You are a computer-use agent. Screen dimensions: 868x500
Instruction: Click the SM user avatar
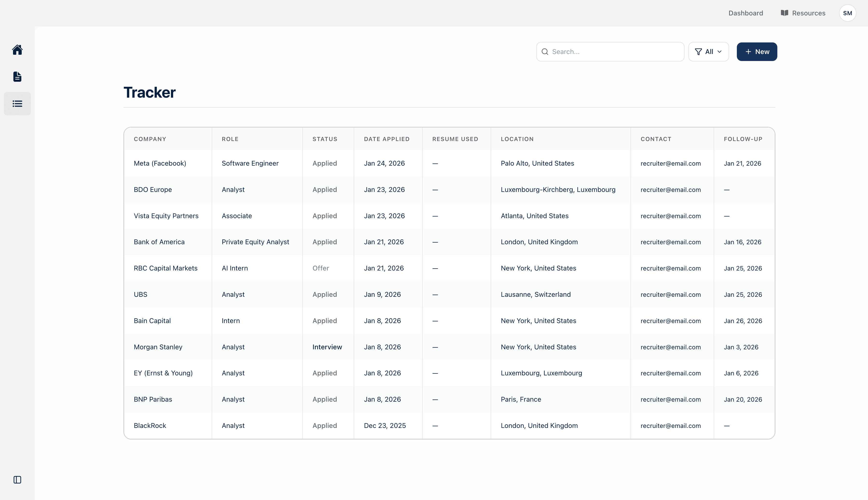pos(847,13)
